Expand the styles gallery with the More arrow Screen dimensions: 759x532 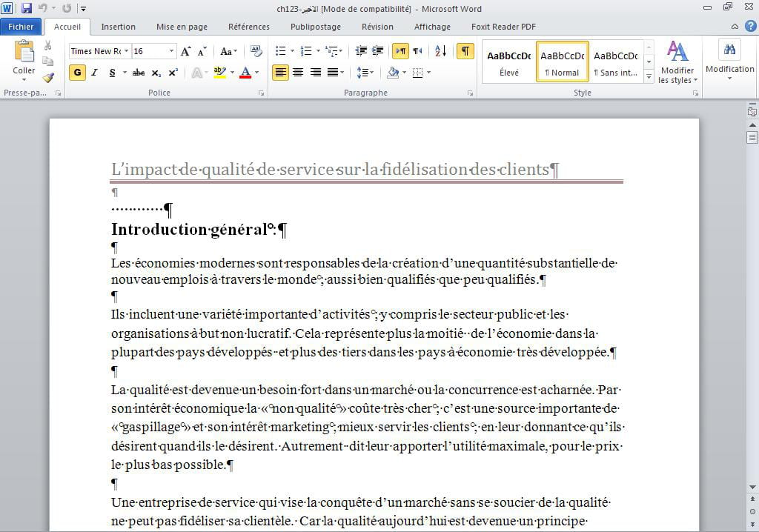[x=649, y=76]
